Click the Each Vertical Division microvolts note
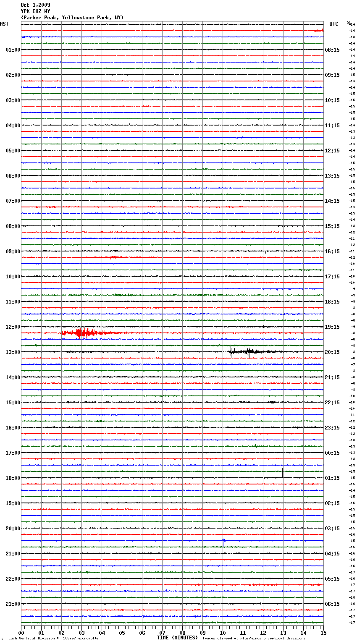The image size is (357, 644). pyautogui.click(x=53, y=638)
